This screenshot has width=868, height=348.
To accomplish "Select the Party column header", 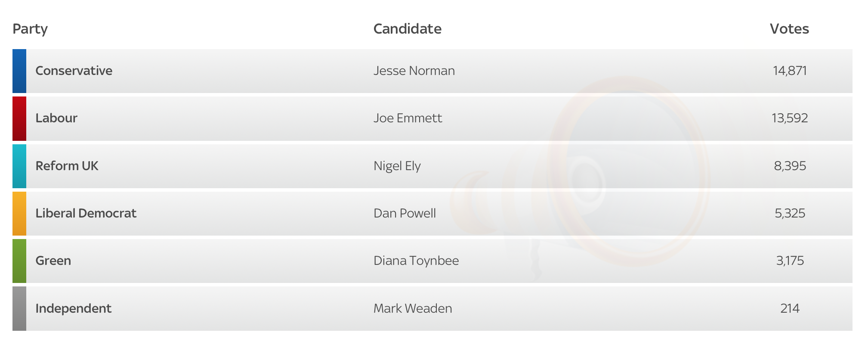I will coord(30,29).
